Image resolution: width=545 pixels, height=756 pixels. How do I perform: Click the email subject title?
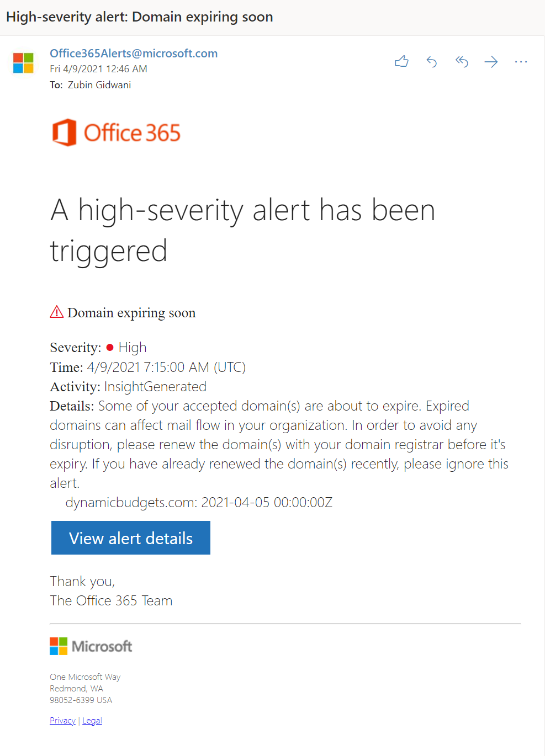tap(140, 17)
